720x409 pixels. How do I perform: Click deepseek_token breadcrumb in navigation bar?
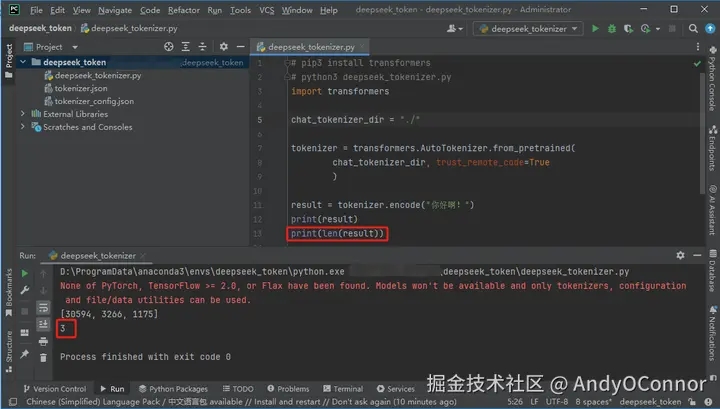tap(40, 28)
